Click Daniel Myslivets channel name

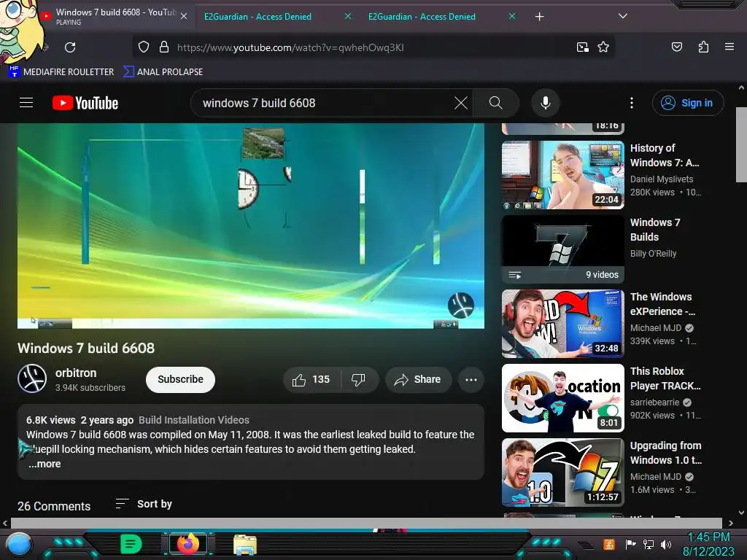coord(661,179)
